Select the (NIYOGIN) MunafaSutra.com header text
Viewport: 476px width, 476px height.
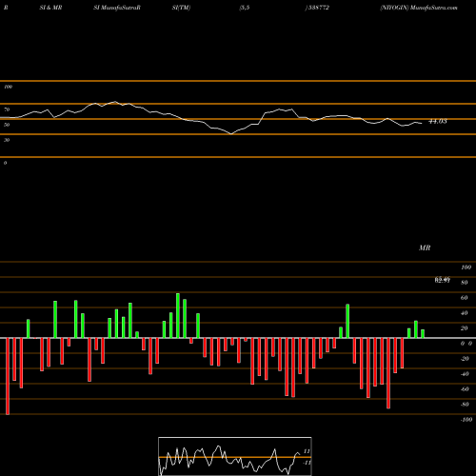[419, 8]
